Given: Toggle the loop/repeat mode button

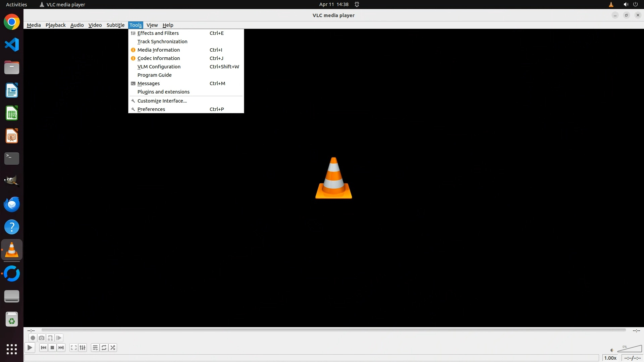Looking at the screenshot, I should coord(104,348).
